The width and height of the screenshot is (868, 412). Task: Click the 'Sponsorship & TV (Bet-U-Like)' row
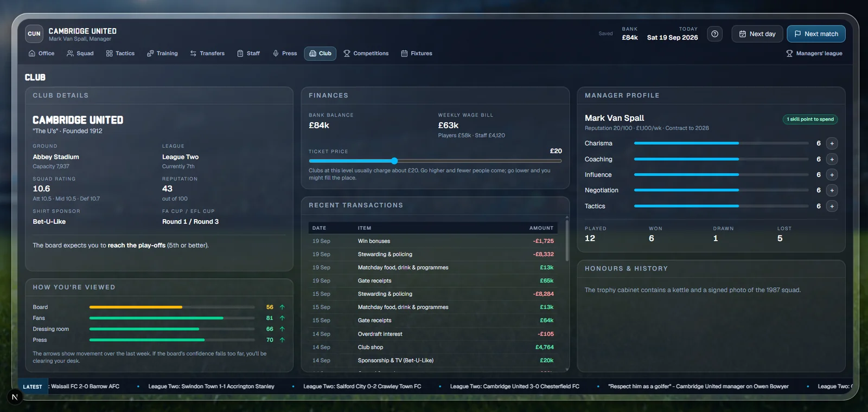(x=433, y=360)
